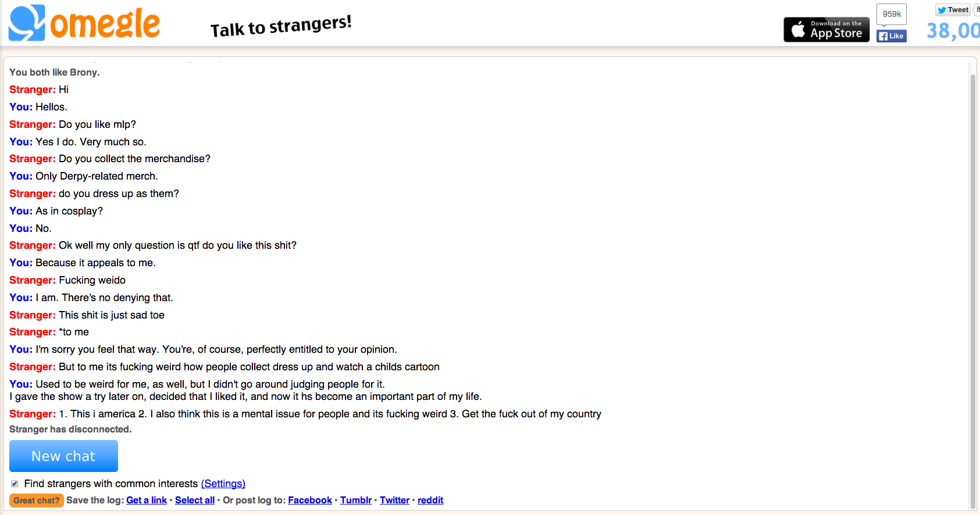The width and height of the screenshot is (980, 515).
Task: Open the Download on the App Store badge
Action: (x=826, y=29)
